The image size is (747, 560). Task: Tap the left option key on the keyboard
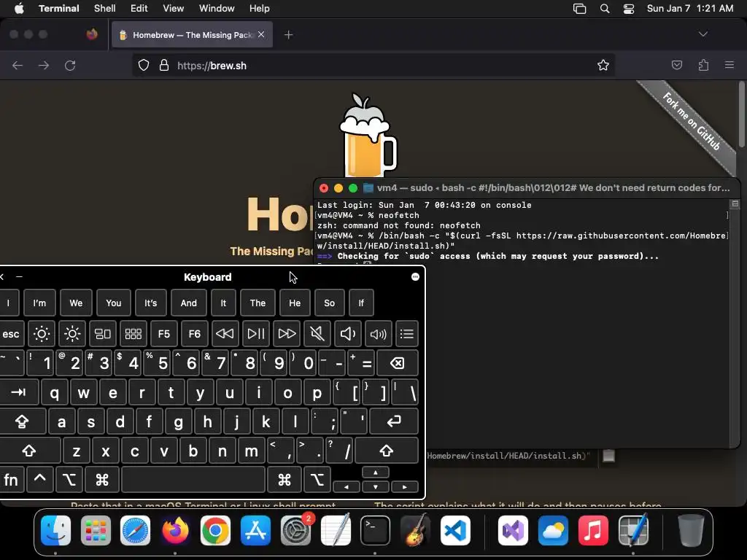[x=69, y=480]
